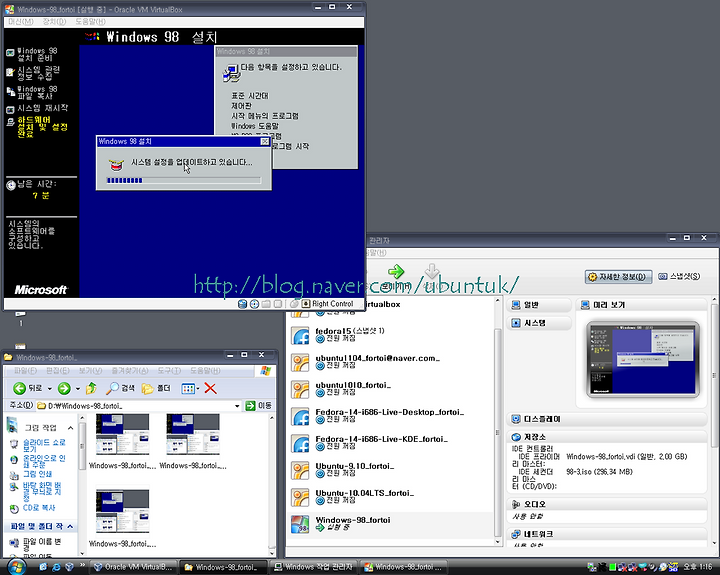Click the 이동 (Go) button in Explorer
Image resolution: width=720 pixels, height=575 pixels.
[x=259, y=406]
